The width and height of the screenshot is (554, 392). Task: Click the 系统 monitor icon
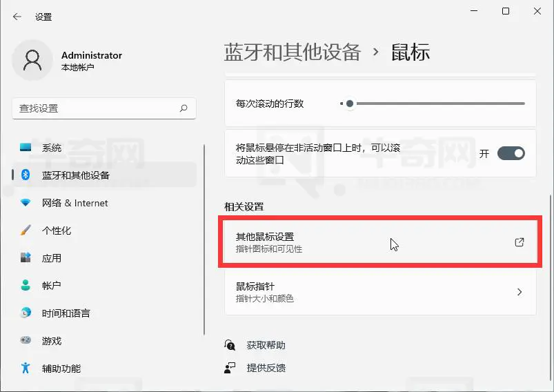pyautogui.click(x=26, y=147)
